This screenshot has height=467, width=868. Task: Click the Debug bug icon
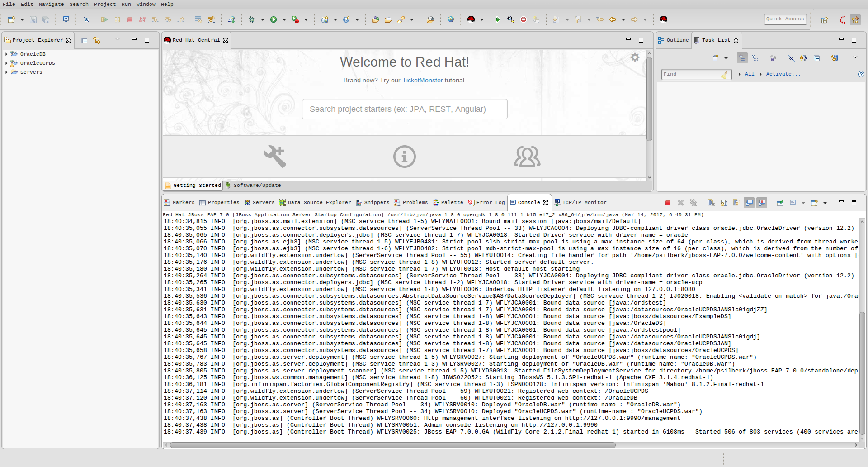pos(252,19)
